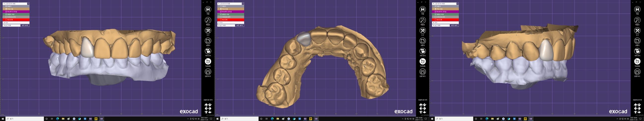Select the white crown tooth in the lateral view
Viewport: 644px width, 121px height.
tap(546, 50)
